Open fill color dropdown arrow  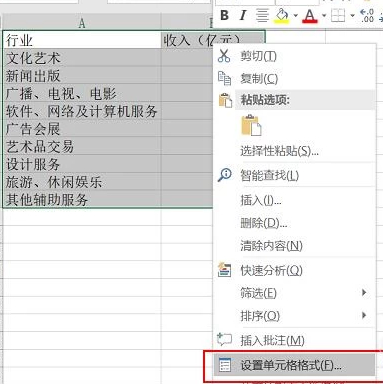pos(295,15)
